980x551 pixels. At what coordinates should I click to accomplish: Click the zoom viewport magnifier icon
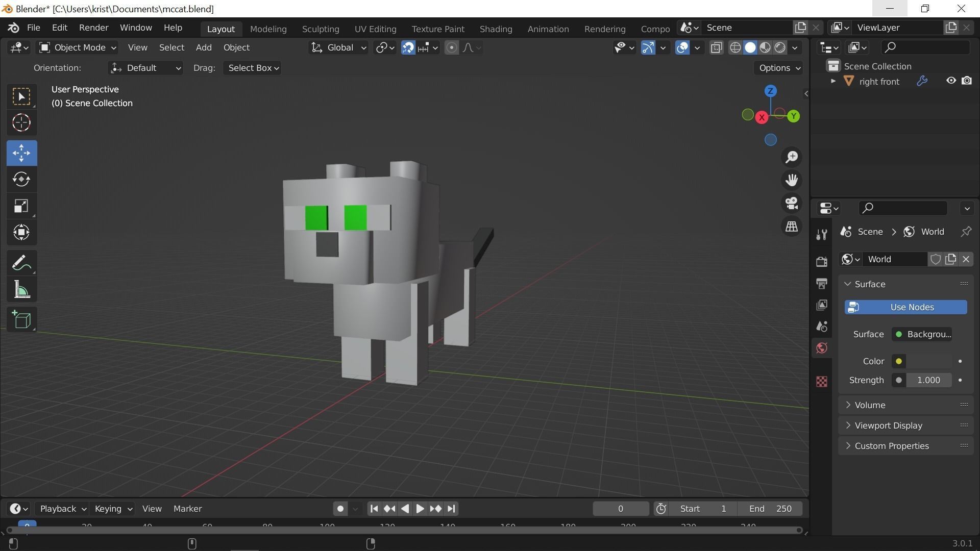tap(792, 157)
